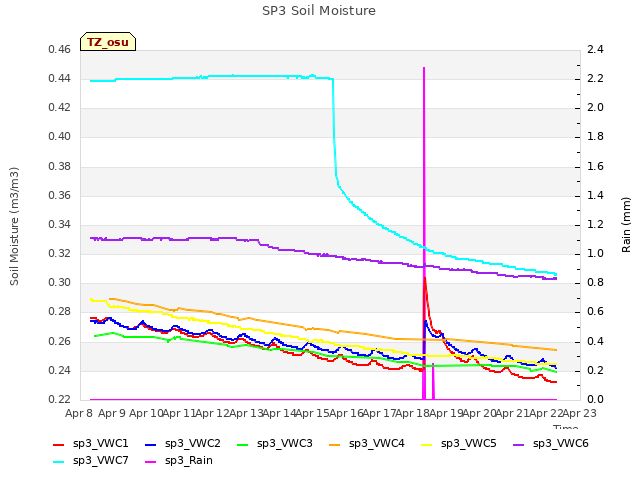Click the cyan sp3_VWC7 legend color marker

(59, 462)
